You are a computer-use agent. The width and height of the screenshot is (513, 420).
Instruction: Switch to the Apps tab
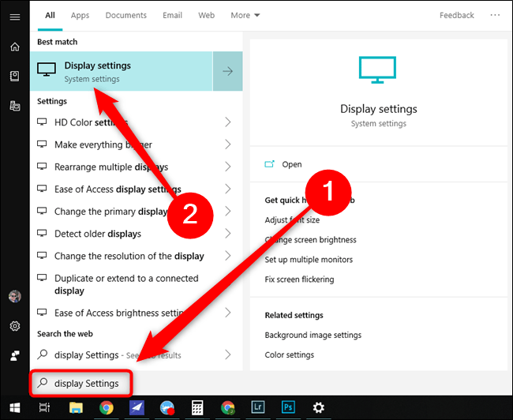point(80,15)
